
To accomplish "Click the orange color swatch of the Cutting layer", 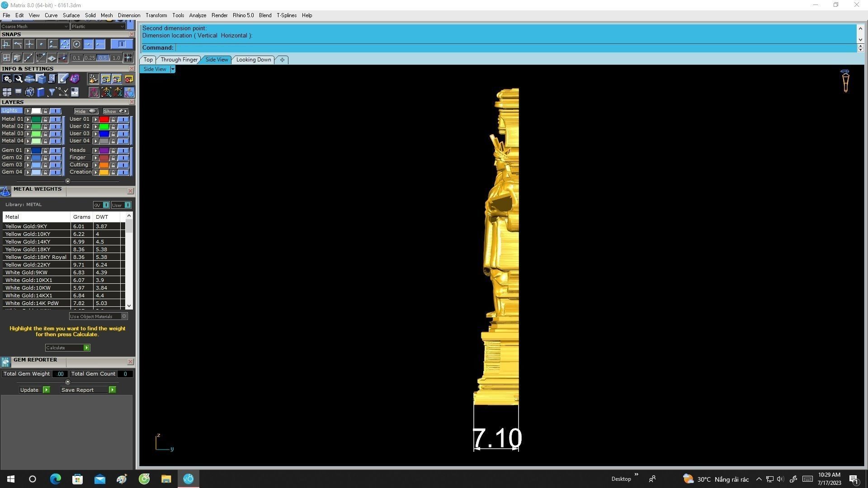I will click(x=104, y=165).
